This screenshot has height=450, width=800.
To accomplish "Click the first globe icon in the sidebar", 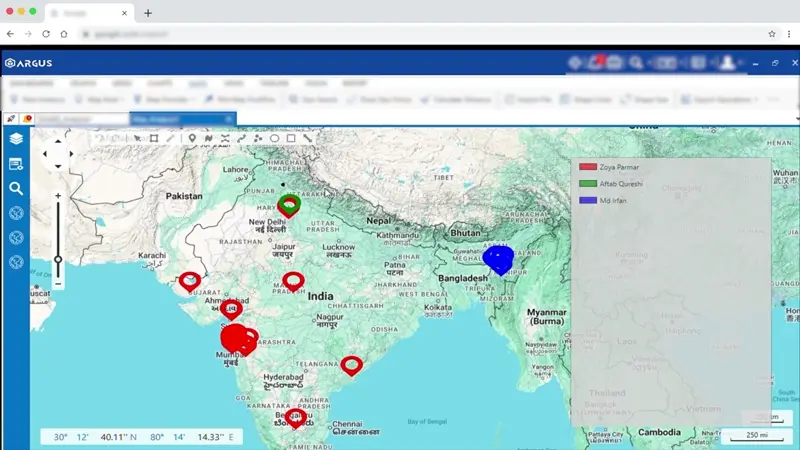I will (16, 212).
